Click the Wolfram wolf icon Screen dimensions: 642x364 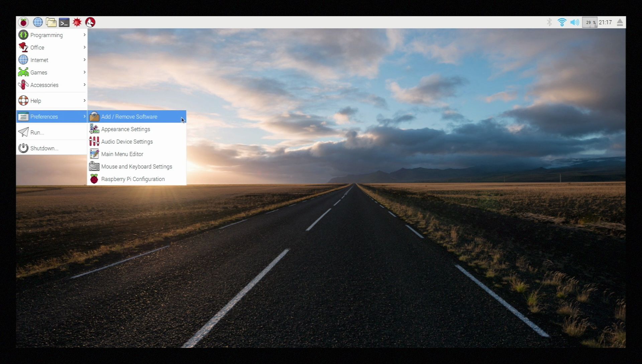click(x=90, y=22)
